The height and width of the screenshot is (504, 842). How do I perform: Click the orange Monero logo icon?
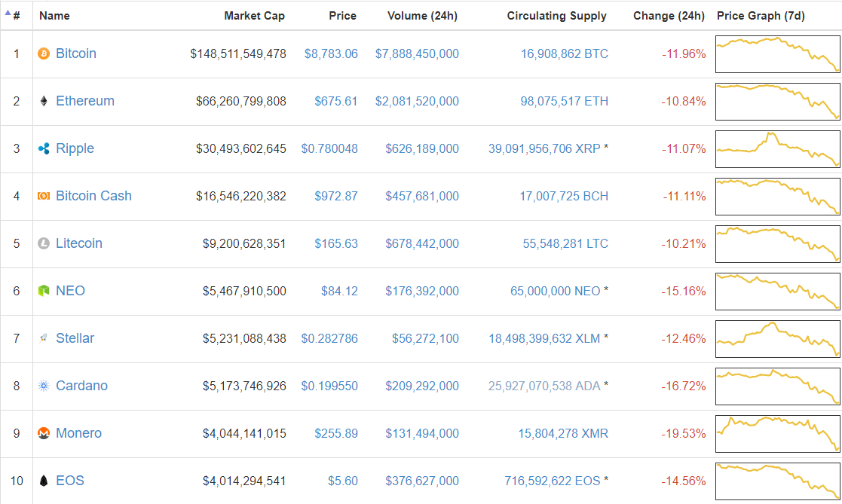click(x=43, y=433)
